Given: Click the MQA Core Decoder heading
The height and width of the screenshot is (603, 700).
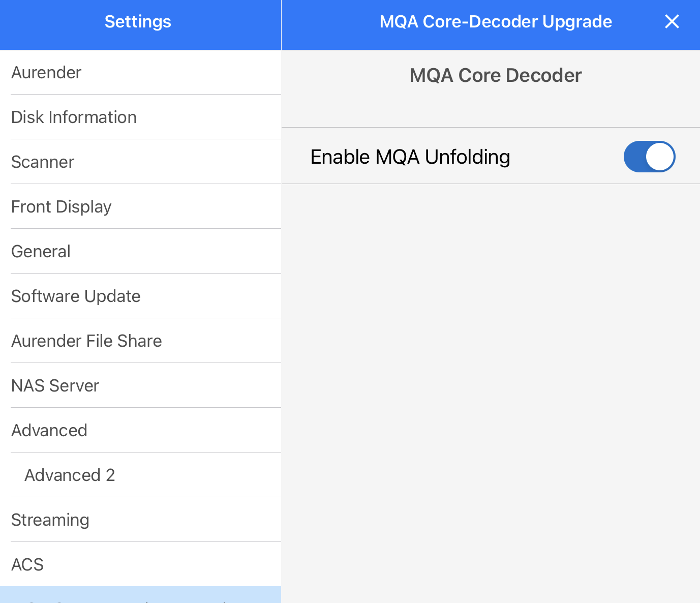Looking at the screenshot, I should pos(496,75).
